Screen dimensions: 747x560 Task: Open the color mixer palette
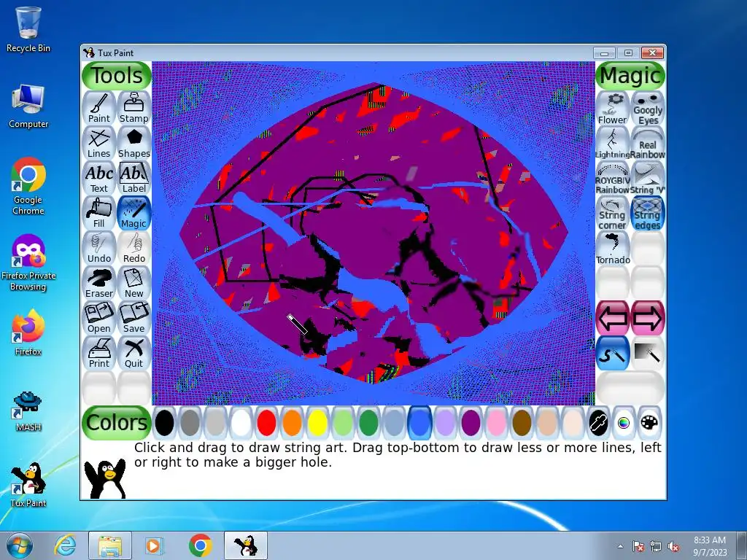click(x=649, y=422)
